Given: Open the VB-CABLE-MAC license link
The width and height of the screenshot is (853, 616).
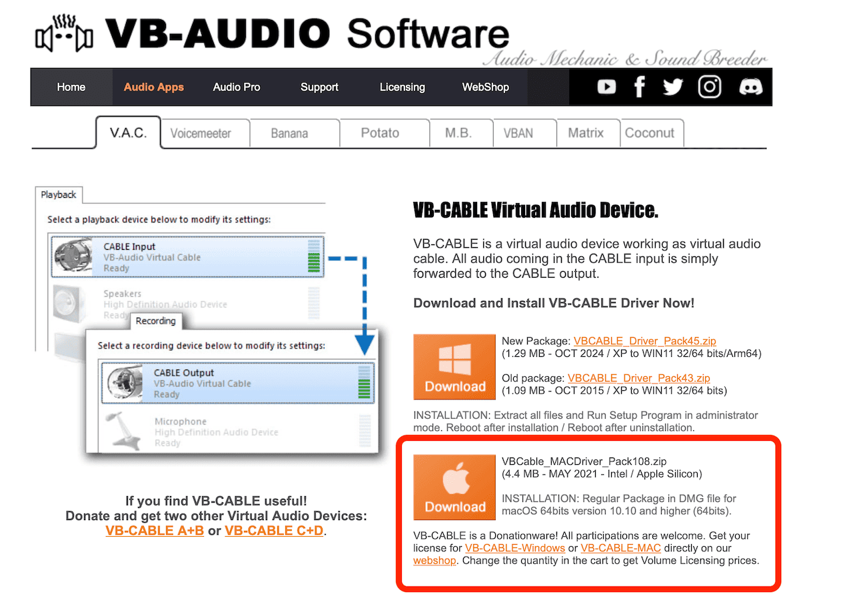Looking at the screenshot, I should coord(621,548).
